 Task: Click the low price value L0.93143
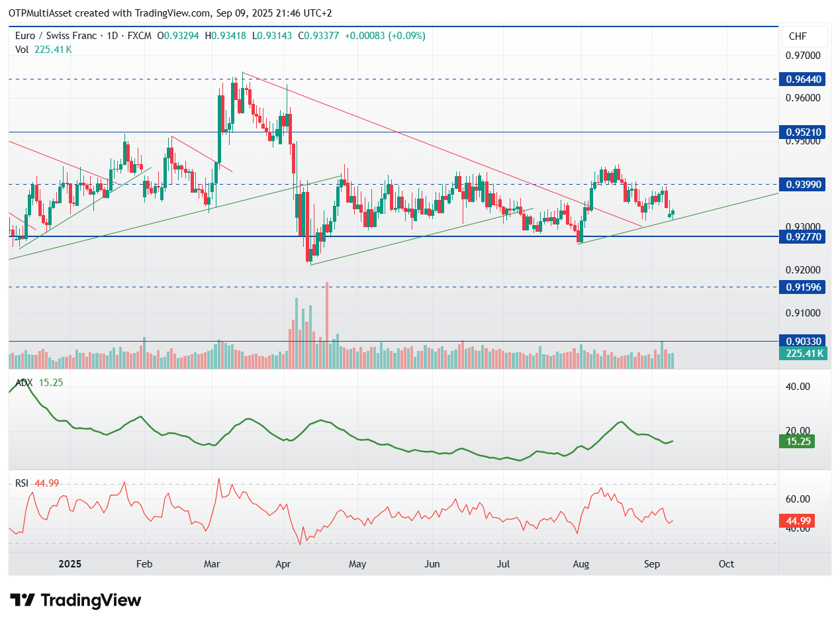pyautogui.click(x=273, y=36)
